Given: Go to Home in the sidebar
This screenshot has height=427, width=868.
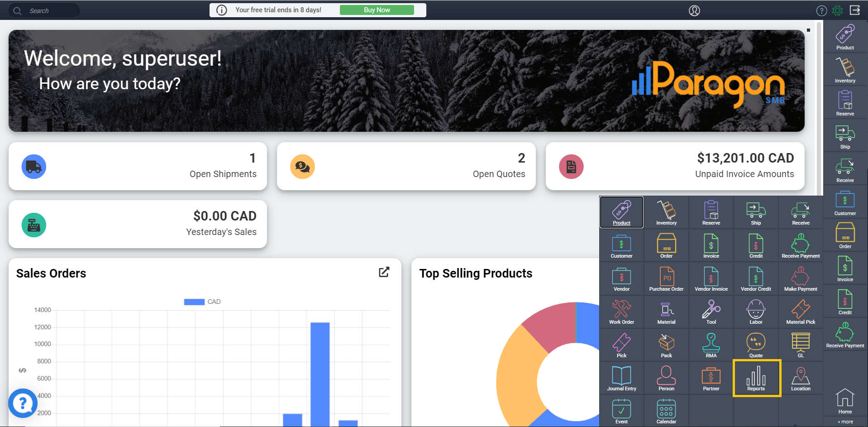Looking at the screenshot, I should 845,401.
